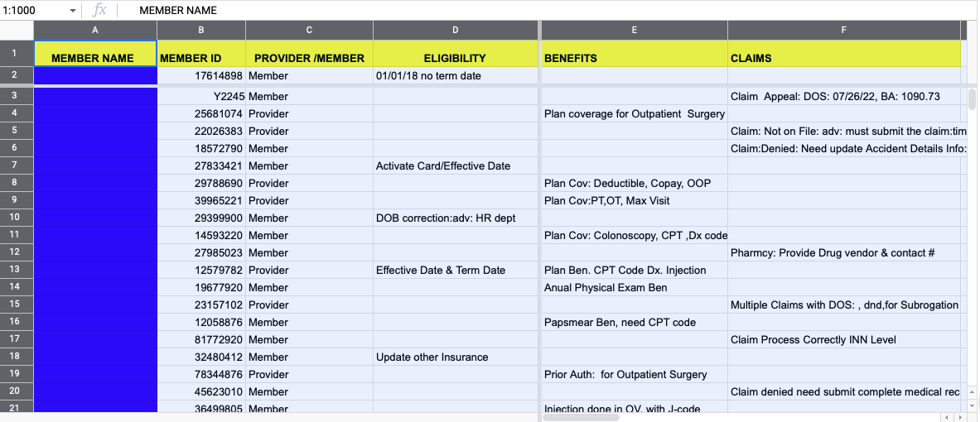Click the select-all corner box

[x=17, y=31]
